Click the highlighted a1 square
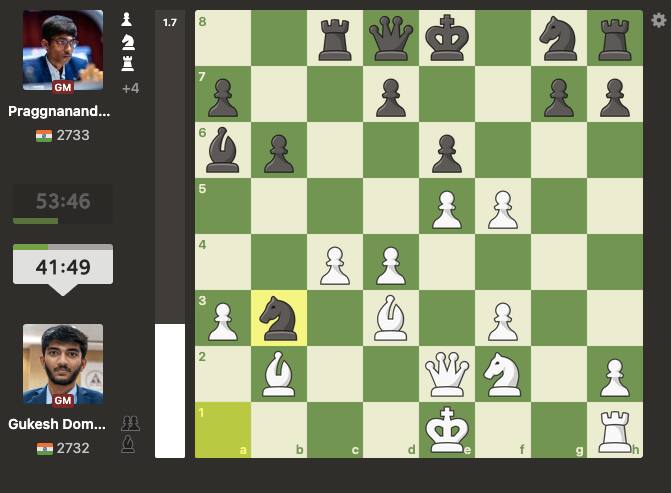This screenshot has width=671, height=493. 223,430
